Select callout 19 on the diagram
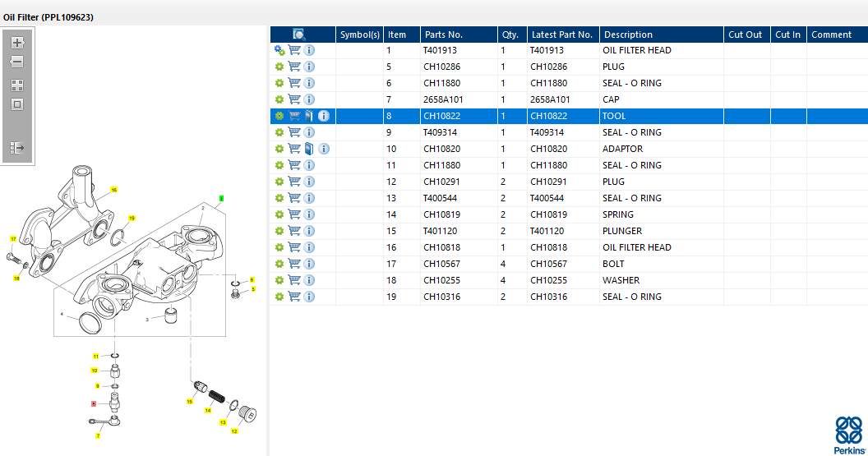Viewport: 868px width, 456px height. 132,218
